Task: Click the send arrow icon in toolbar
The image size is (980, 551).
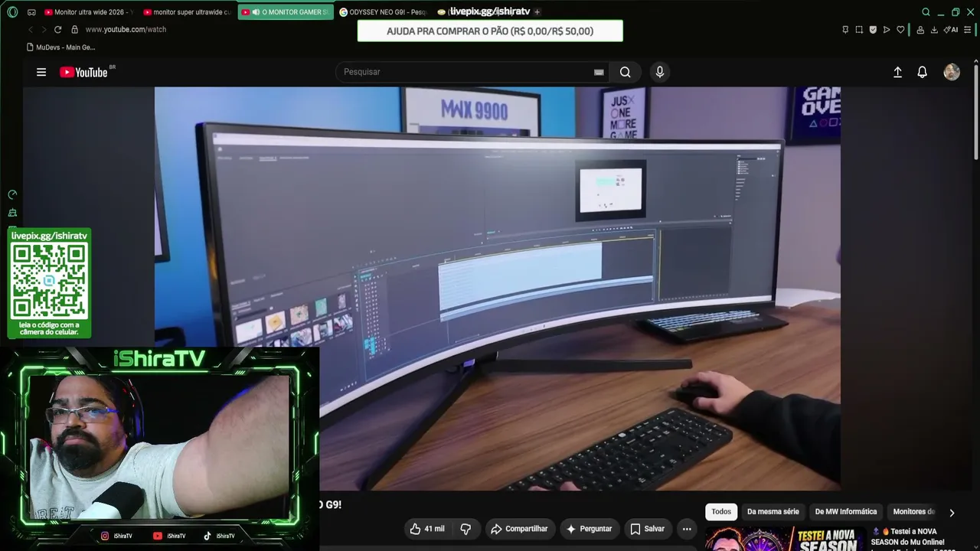Action: pyautogui.click(x=887, y=30)
